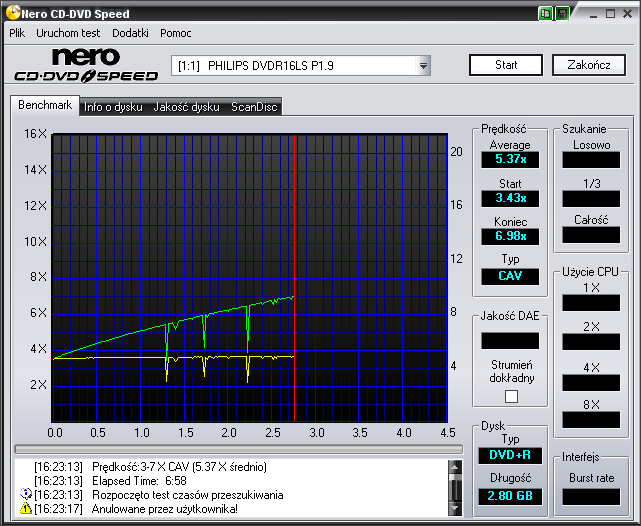This screenshot has width=641, height=526.
Task: Maximize the Nero CD-DVD Speed window
Action: (610, 14)
